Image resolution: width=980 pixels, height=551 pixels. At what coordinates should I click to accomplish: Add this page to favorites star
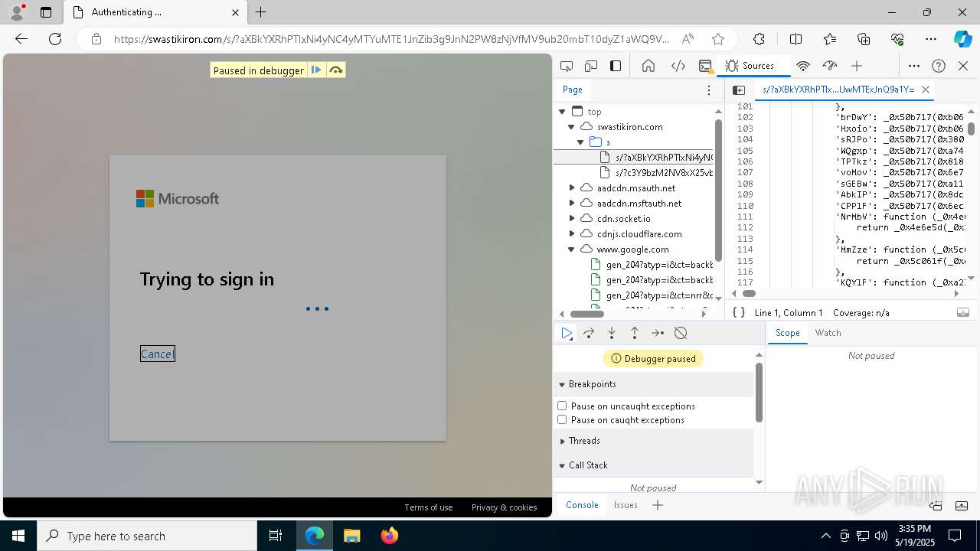[x=717, y=39]
